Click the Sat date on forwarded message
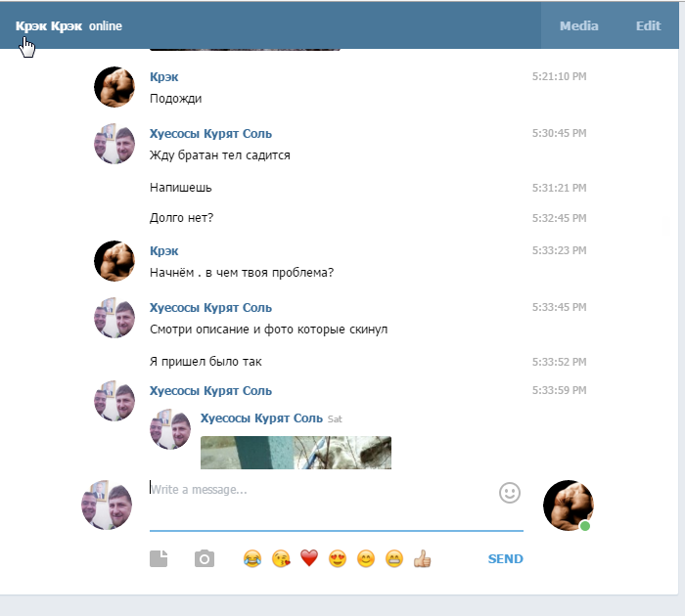Image resolution: width=685 pixels, height=616 pixels. 335,419
